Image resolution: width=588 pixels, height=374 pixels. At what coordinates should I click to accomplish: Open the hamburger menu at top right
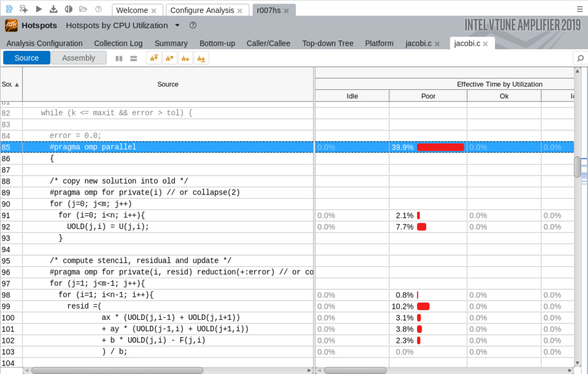click(x=580, y=9)
